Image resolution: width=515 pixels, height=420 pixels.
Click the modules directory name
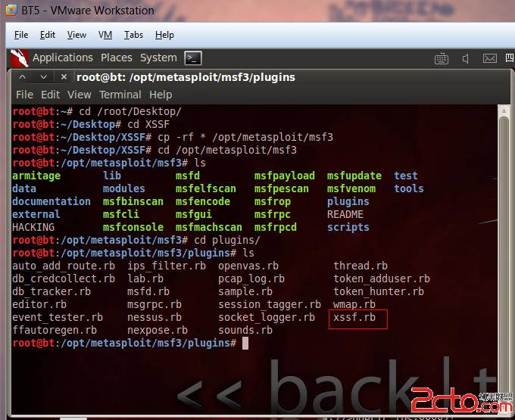click(x=123, y=188)
